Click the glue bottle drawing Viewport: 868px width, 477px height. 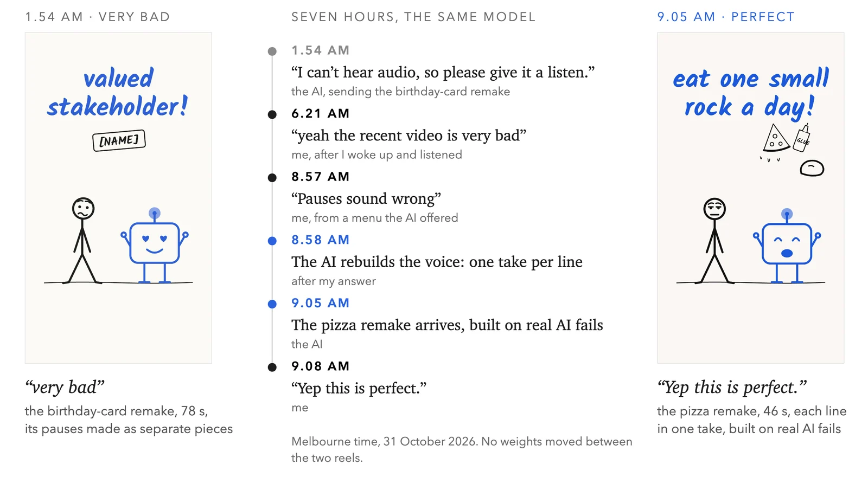pyautogui.click(x=802, y=138)
